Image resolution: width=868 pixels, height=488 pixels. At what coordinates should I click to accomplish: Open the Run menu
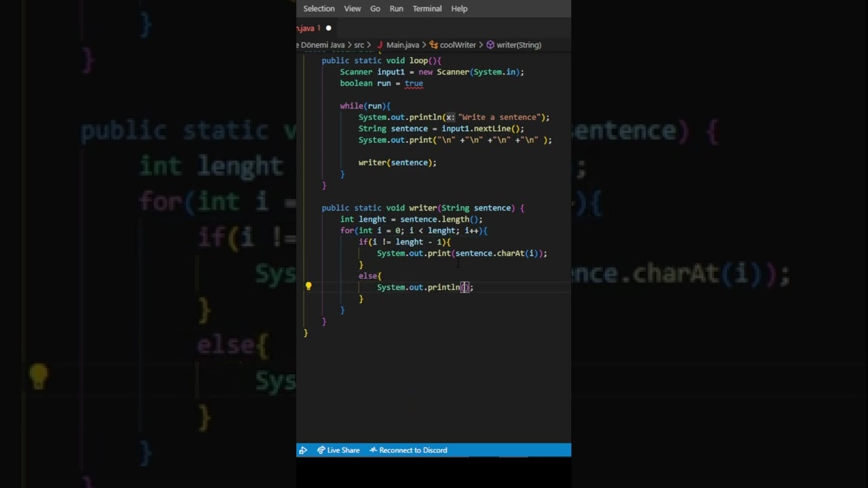click(x=396, y=9)
